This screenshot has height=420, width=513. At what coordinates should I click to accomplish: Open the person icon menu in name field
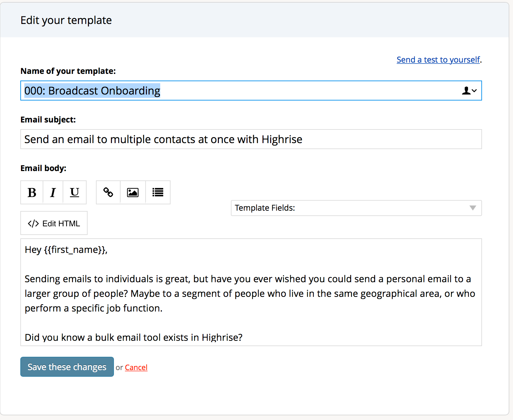click(x=469, y=91)
